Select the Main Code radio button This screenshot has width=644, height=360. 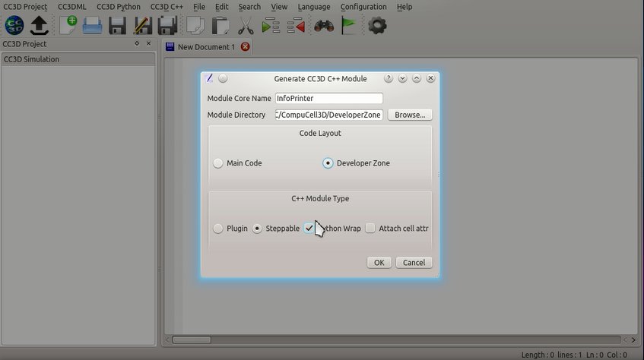click(x=218, y=163)
